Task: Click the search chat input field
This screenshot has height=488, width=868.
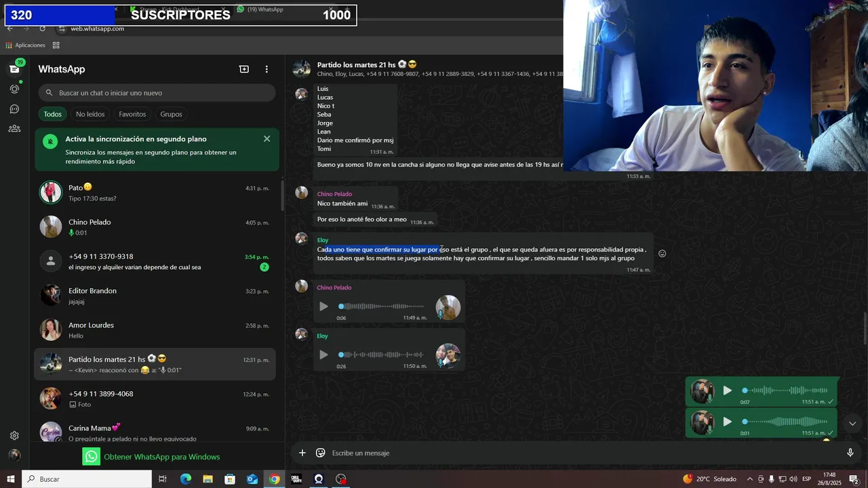Action: point(157,93)
